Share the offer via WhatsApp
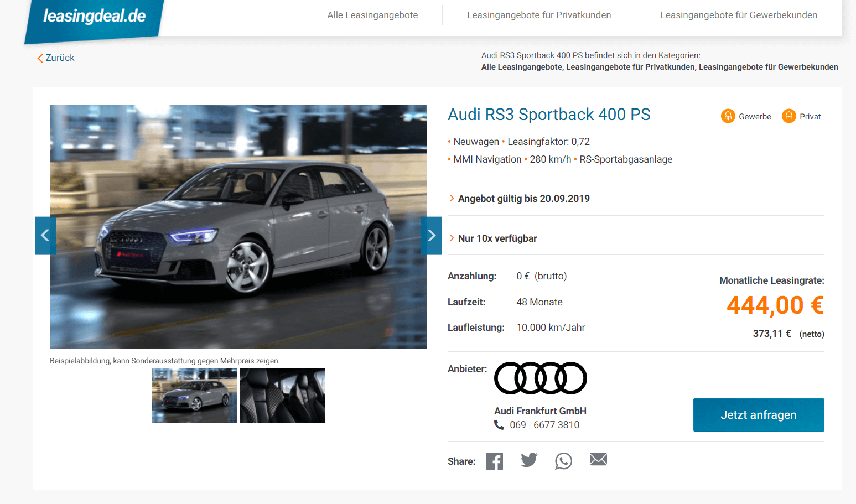Screen dimensions: 856x504 [x=563, y=461]
